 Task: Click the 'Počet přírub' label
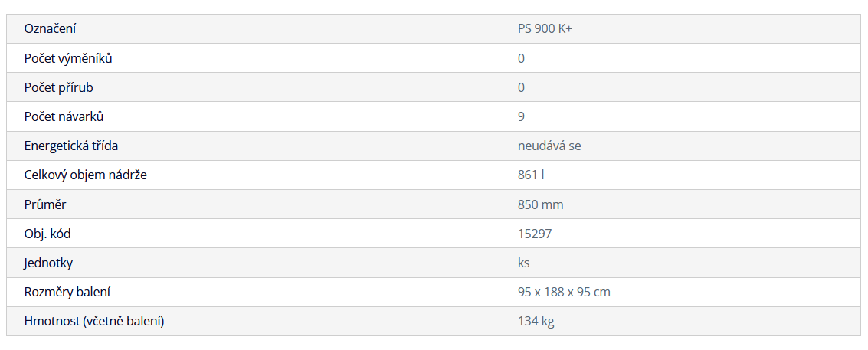coord(58,87)
